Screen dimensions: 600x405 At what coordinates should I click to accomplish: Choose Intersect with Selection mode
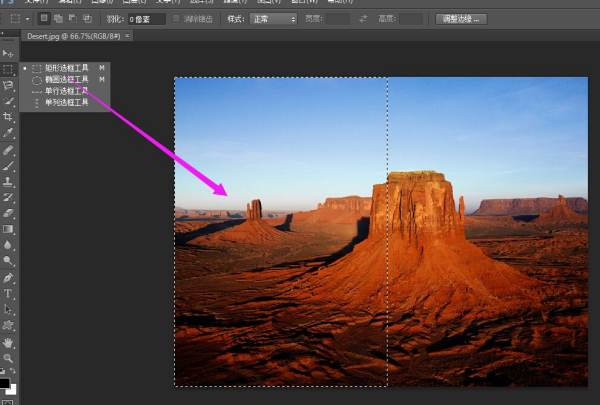pyautogui.click(x=87, y=18)
